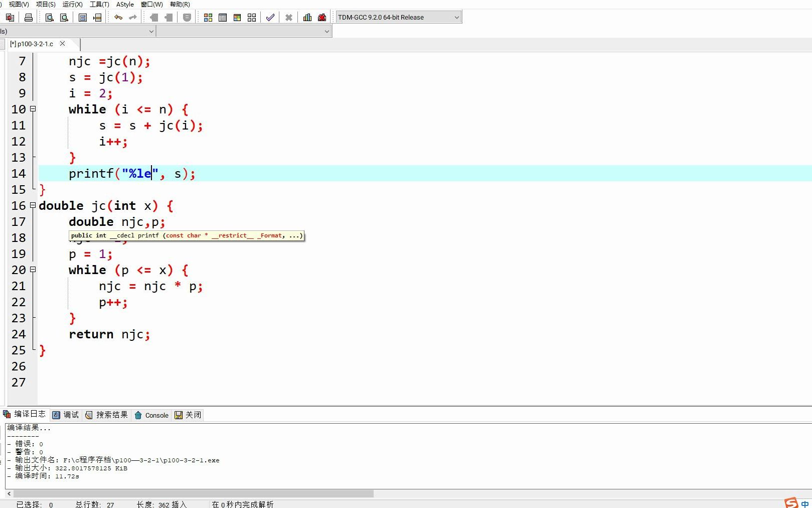This screenshot has width=812, height=508.
Task: Click on the printf line of code
Action: click(x=132, y=174)
